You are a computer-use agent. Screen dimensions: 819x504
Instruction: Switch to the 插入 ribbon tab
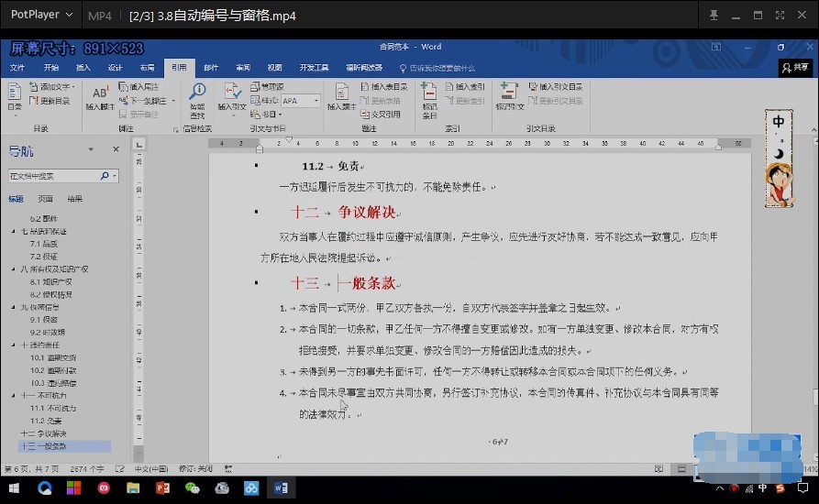click(83, 68)
